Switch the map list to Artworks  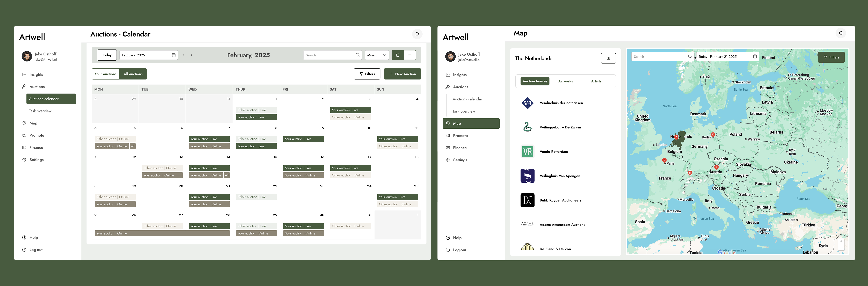565,81
